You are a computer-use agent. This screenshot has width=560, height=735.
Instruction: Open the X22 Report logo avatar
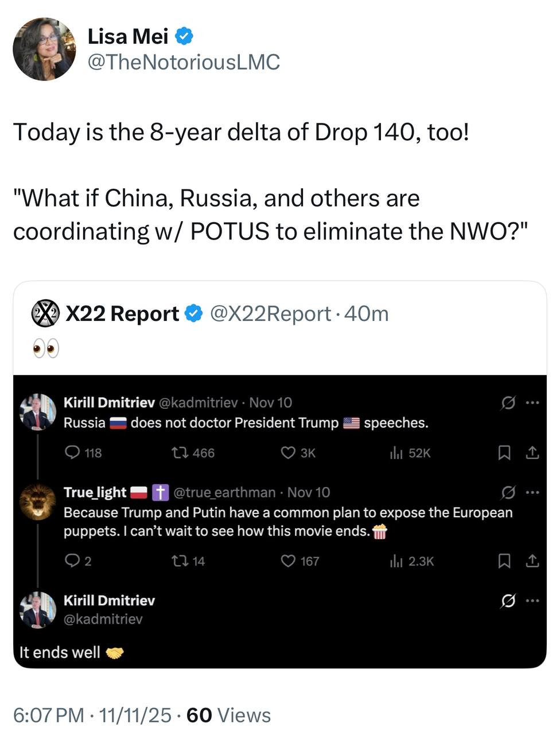(x=45, y=314)
